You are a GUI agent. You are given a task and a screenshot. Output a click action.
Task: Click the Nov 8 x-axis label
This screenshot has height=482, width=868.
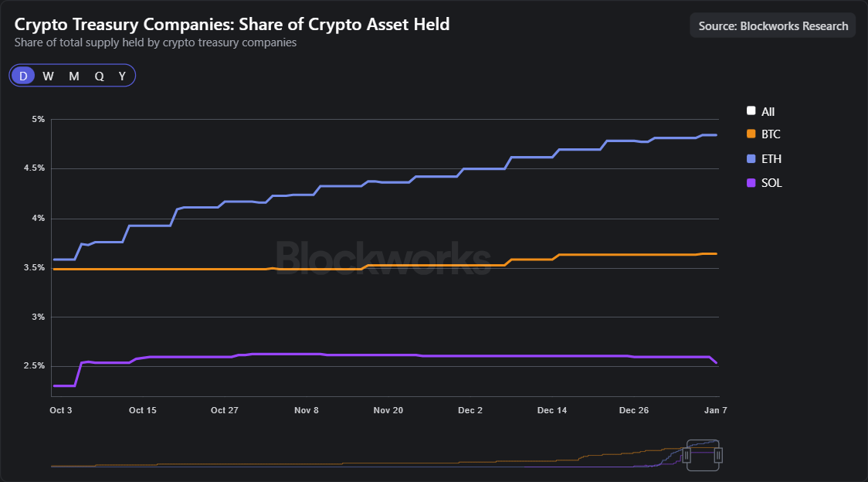307,410
